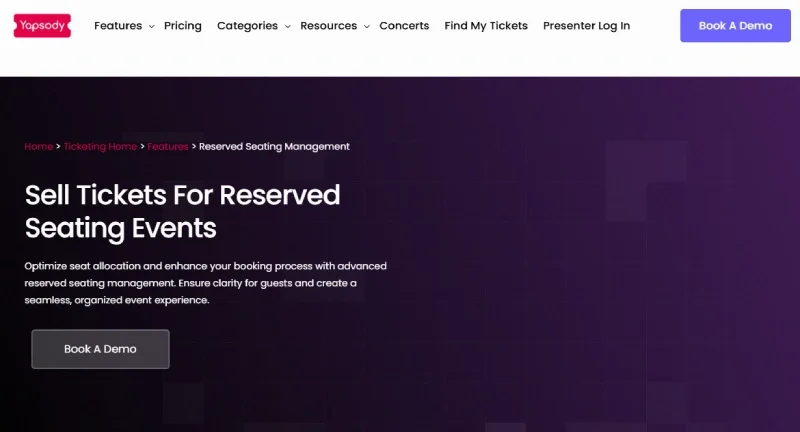The height and width of the screenshot is (432, 800).
Task: Click the pink Features breadcrumb link
Action: point(168,147)
